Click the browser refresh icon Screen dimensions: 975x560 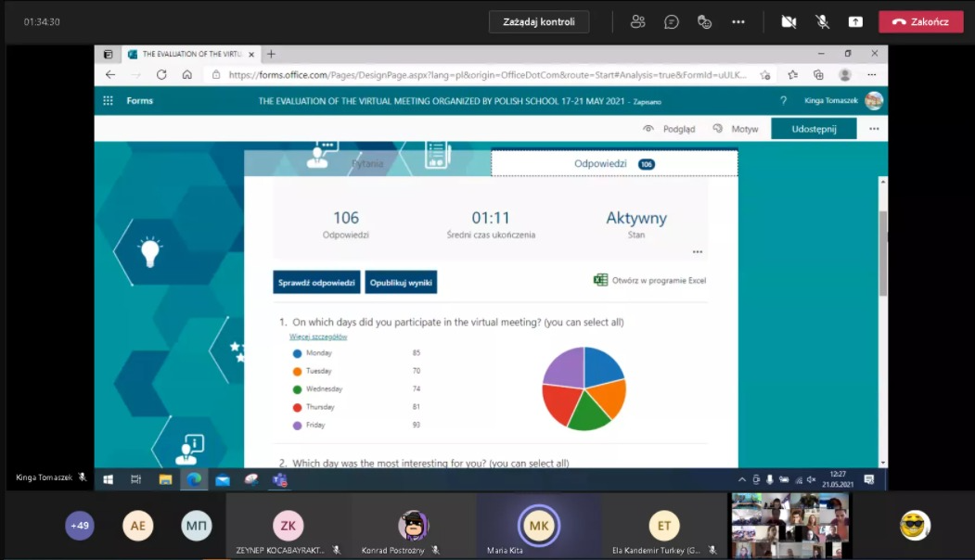tap(161, 75)
